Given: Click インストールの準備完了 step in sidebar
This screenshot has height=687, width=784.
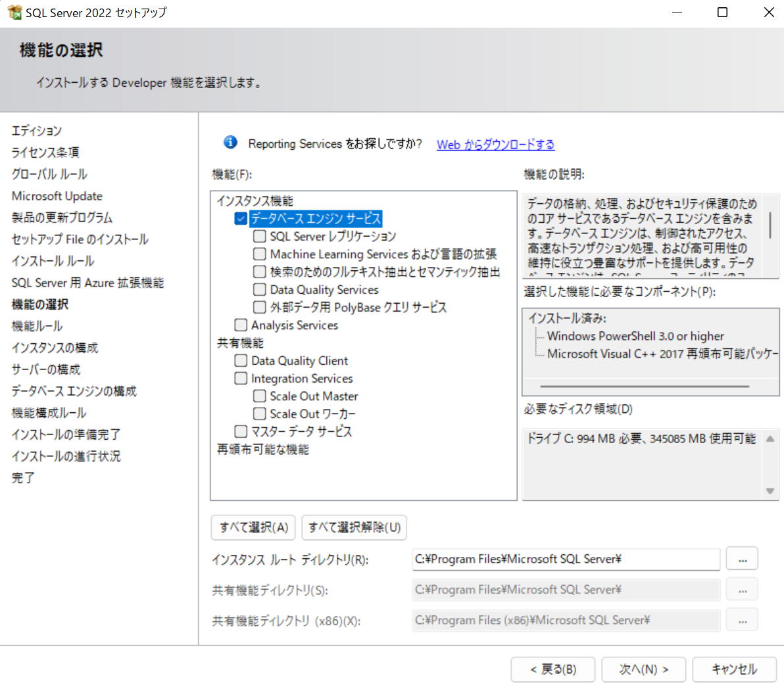Looking at the screenshot, I should click(x=66, y=435).
